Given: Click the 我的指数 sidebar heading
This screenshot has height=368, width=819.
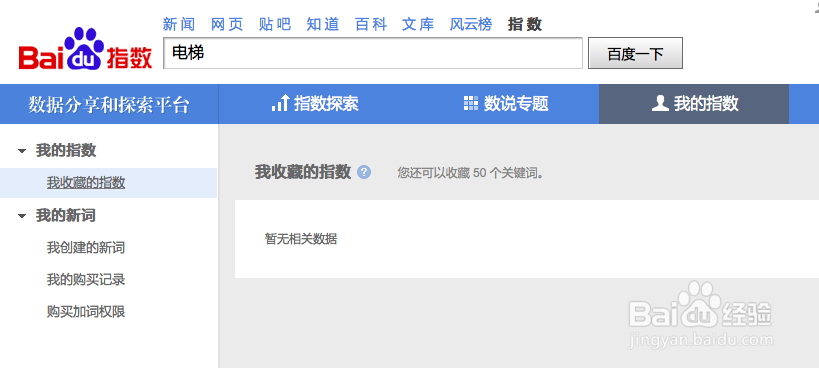Looking at the screenshot, I should pyautogui.click(x=66, y=151).
